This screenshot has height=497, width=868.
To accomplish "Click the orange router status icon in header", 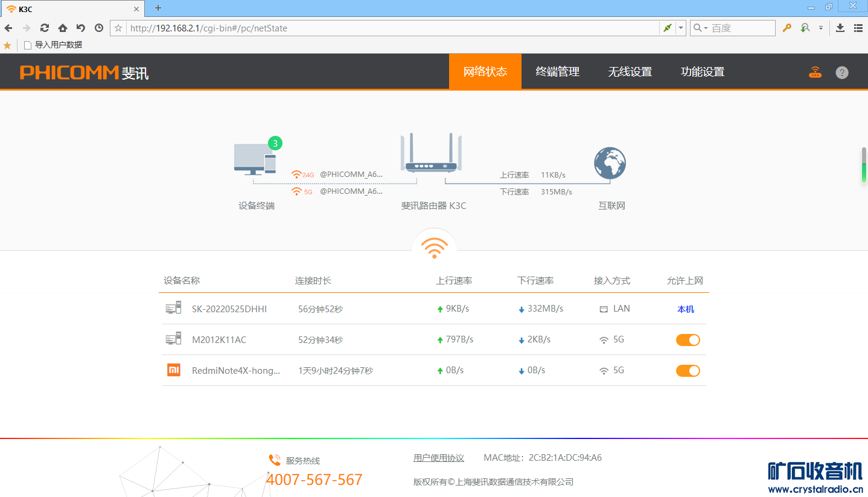I will point(815,72).
